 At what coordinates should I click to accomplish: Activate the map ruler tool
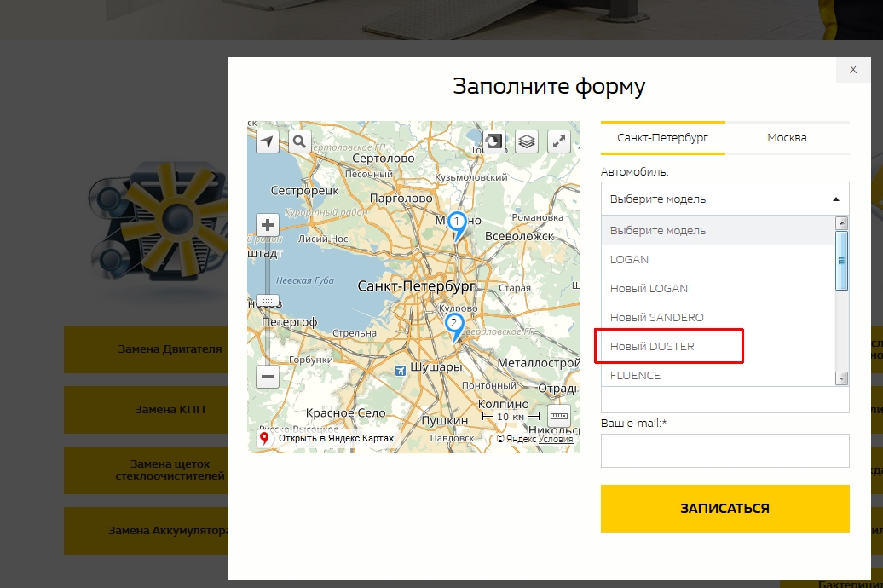pyautogui.click(x=559, y=417)
